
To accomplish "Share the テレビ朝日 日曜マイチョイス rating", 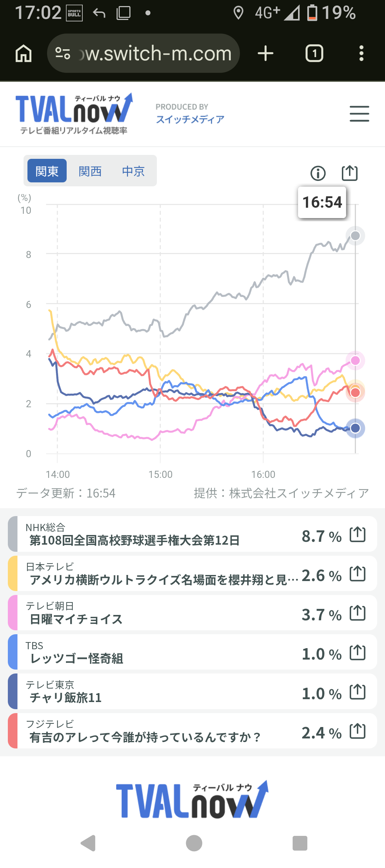I will 358,613.
